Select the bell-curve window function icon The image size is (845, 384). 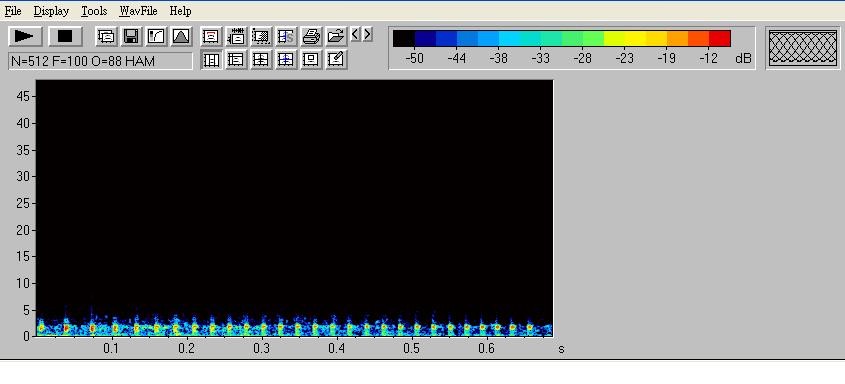182,36
